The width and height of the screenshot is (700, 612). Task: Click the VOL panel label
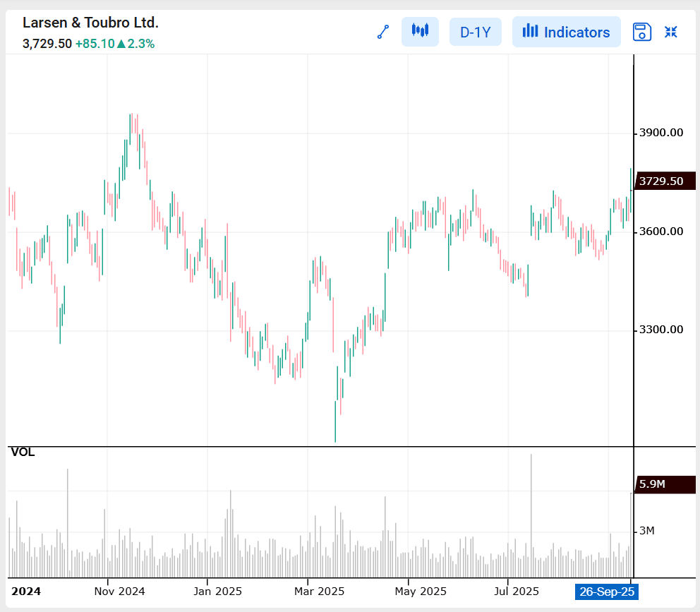(23, 452)
